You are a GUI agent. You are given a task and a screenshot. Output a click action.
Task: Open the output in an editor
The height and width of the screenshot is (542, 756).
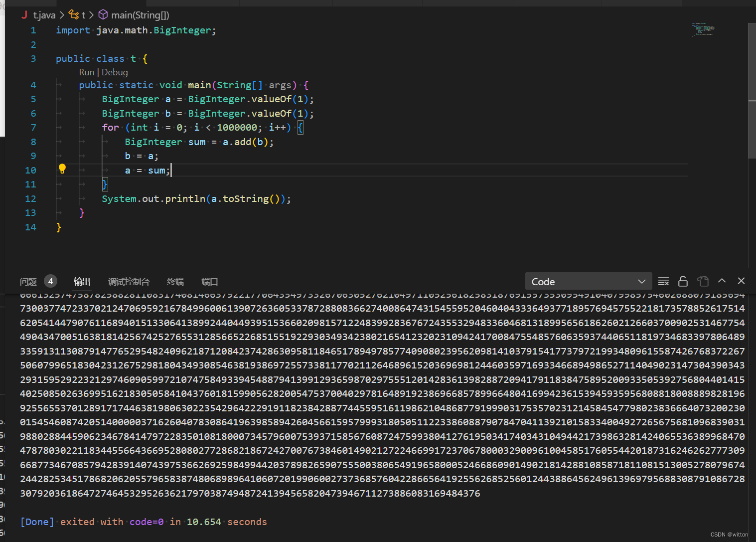click(703, 282)
